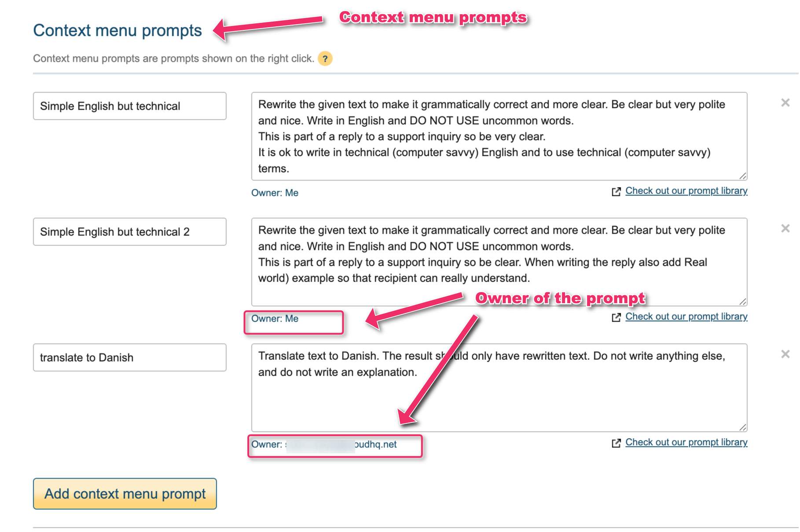Click Add context menu prompt button

(x=125, y=494)
